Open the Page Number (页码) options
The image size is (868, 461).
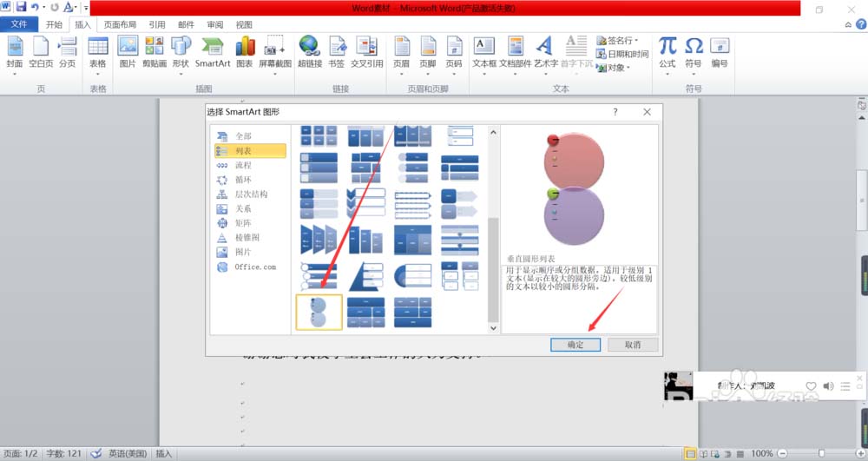tap(454, 54)
